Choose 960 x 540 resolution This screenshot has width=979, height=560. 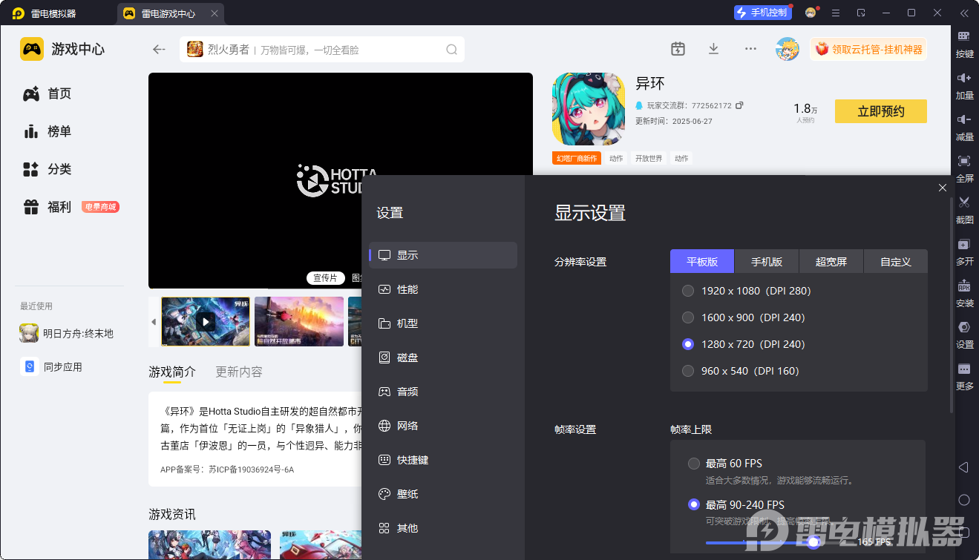tap(688, 371)
